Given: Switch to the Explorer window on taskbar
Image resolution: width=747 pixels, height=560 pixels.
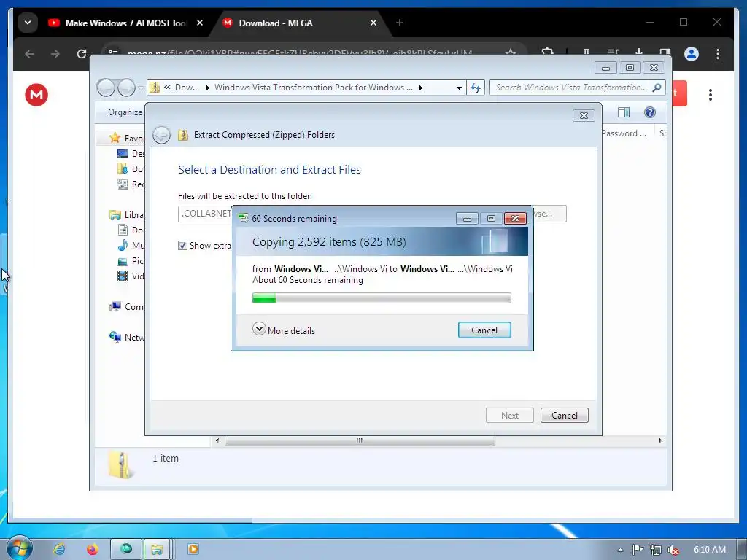Looking at the screenshot, I should (x=157, y=550).
